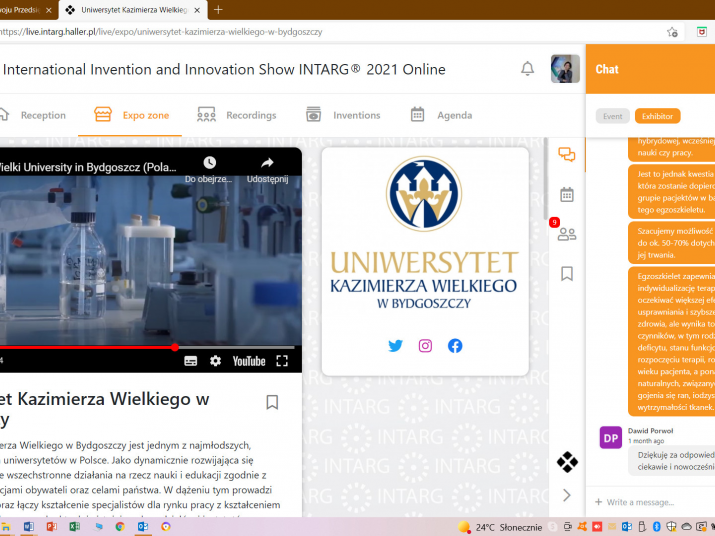Click the Udostępnij share button on video

pos(267,169)
